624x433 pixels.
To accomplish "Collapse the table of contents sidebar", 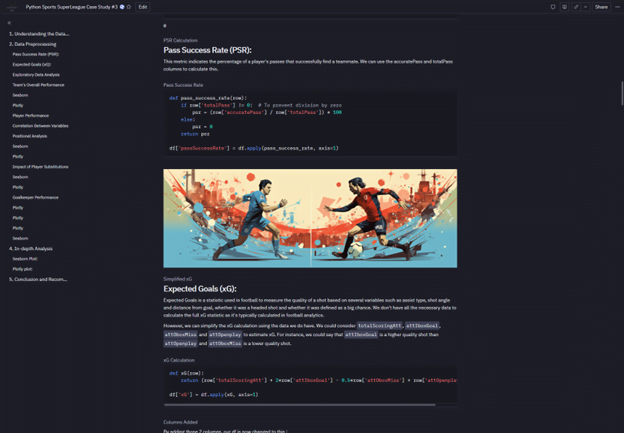I will pos(9,23).
